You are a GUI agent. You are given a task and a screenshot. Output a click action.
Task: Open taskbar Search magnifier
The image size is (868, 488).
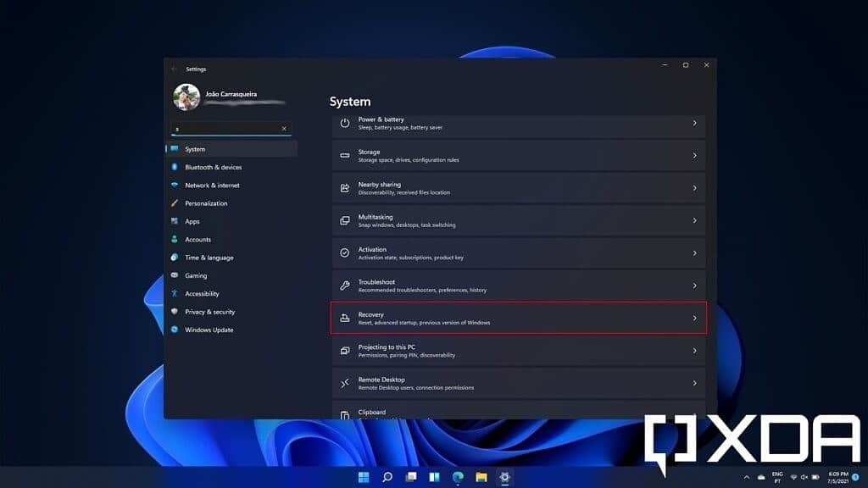point(387,477)
